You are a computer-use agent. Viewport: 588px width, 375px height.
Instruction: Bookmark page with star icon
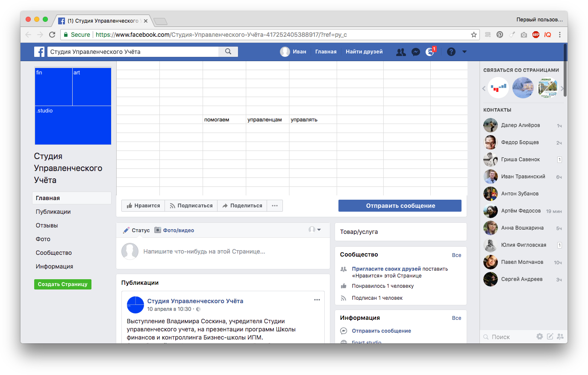click(x=473, y=35)
